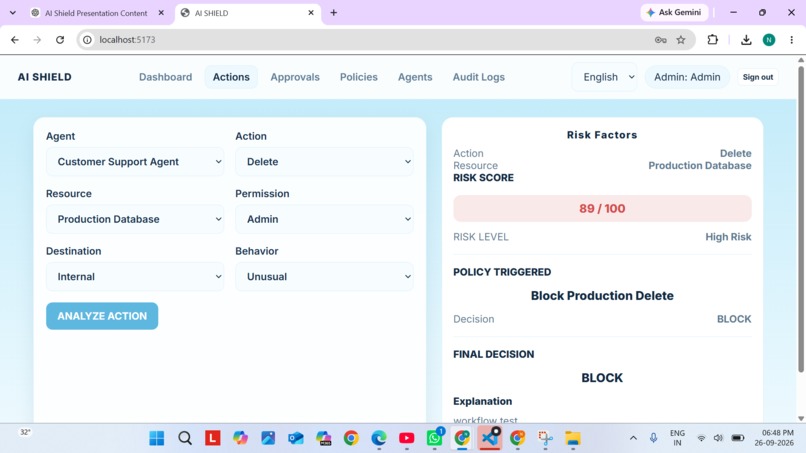Open Microsoft 365 app in taskbar
Image resolution: width=806 pixels, height=453 pixels.
(323, 438)
